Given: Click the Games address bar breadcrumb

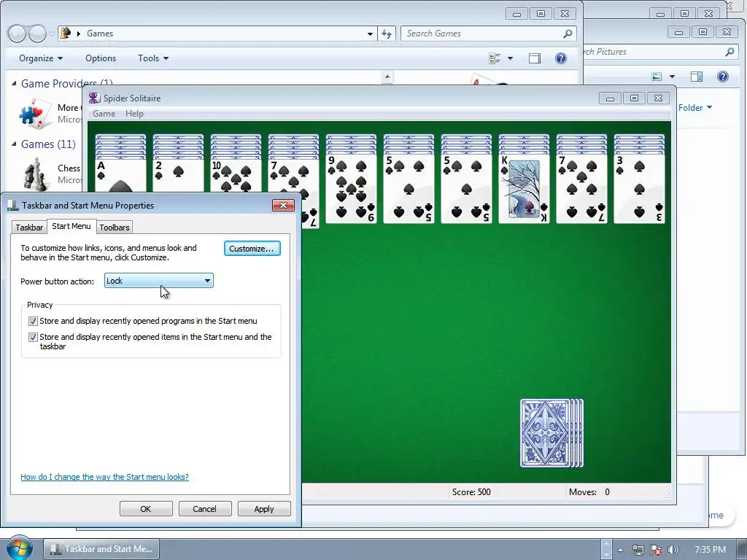Looking at the screenshot, I should (100, 34).
